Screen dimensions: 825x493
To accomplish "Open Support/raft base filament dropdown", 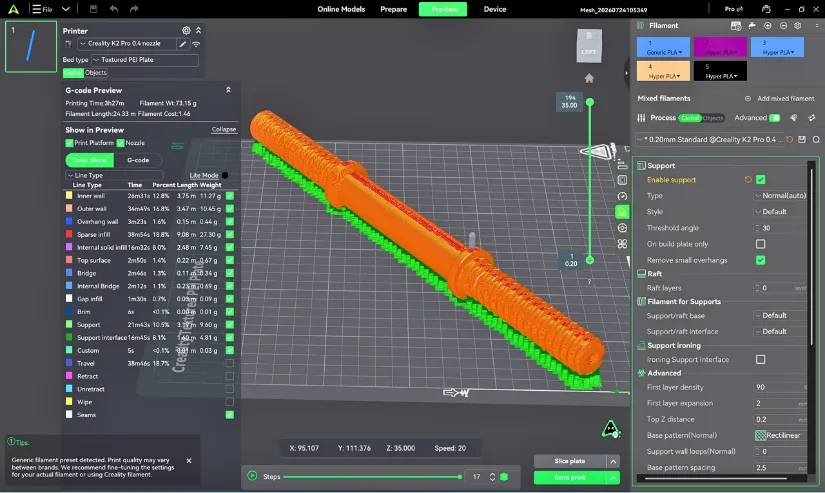I will click(781, 316).
